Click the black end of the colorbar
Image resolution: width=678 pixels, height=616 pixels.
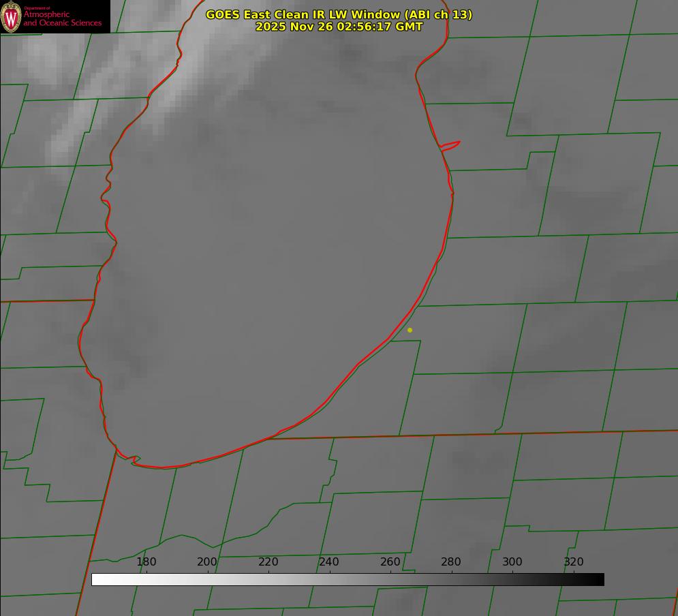(x=599, y=579)
